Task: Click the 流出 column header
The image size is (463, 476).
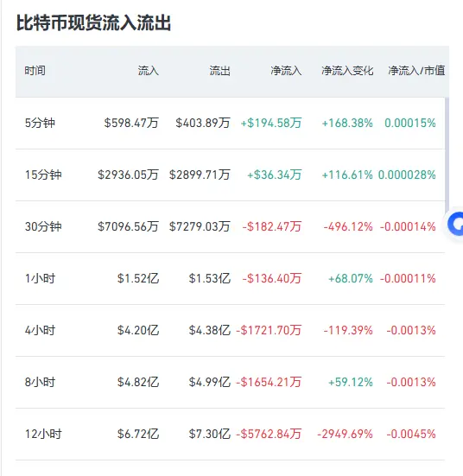Action: pyautogui.click(x=219, y=71)
